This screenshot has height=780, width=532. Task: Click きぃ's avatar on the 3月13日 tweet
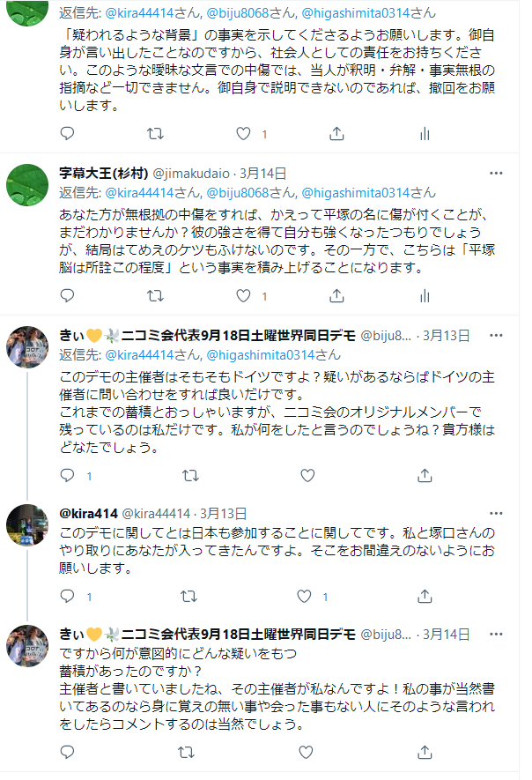(27, 346)
